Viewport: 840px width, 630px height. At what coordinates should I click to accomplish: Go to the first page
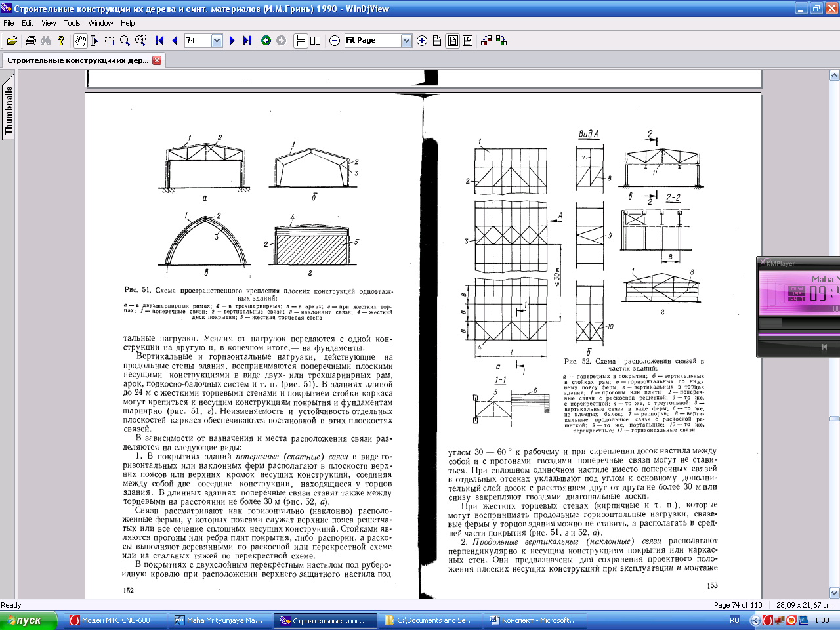(x=159, y=41)
